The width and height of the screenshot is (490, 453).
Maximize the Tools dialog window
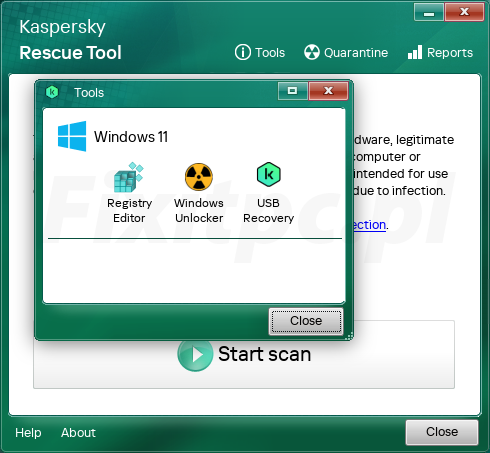pyautogui.click(x=293, y=91)
